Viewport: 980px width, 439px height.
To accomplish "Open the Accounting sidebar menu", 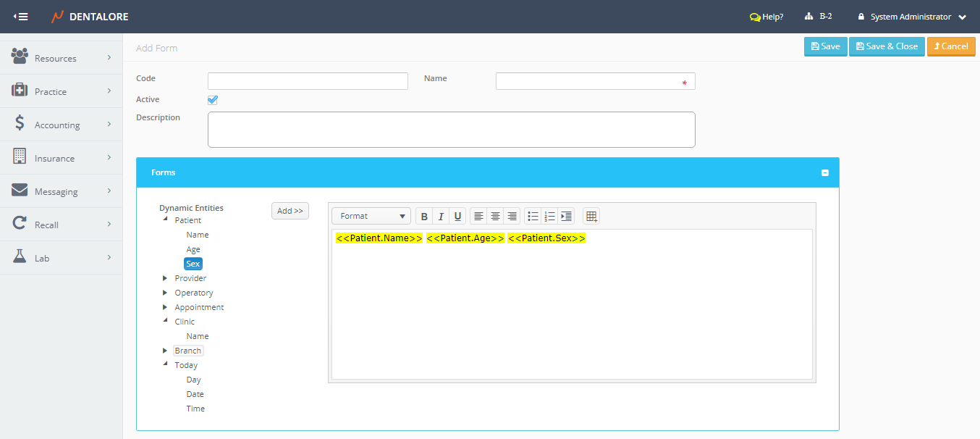I will [62, 125].
